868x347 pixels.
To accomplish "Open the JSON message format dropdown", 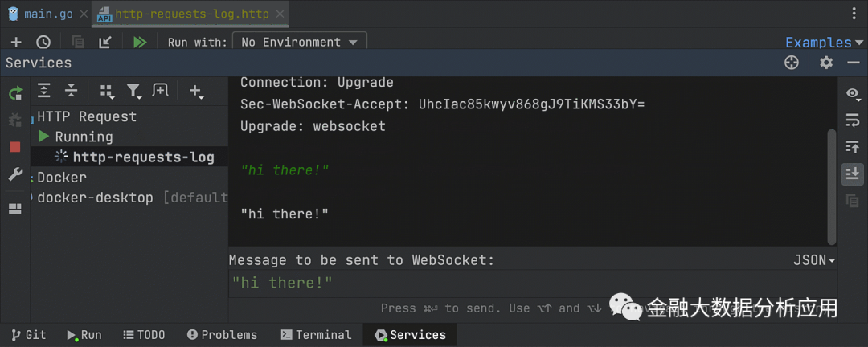I will (x=813, y=260).
